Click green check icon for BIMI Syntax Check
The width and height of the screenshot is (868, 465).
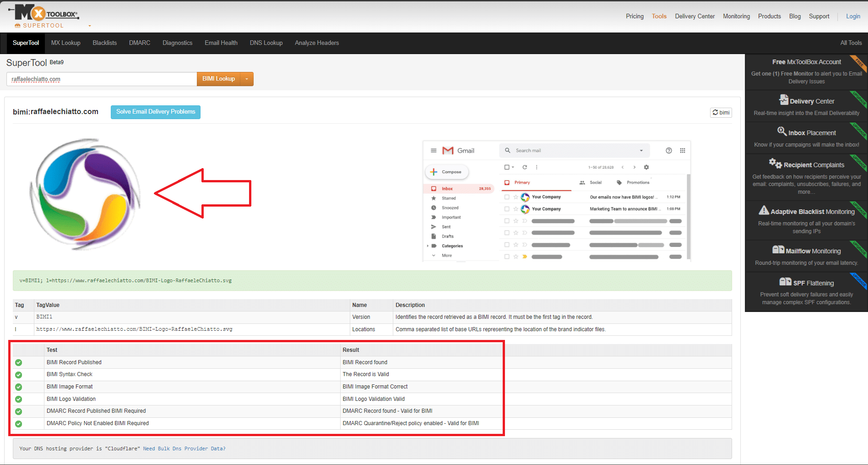18,375
